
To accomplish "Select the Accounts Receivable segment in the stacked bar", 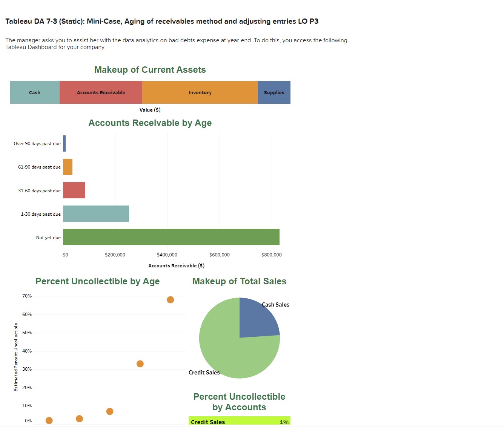I will 101,92.
